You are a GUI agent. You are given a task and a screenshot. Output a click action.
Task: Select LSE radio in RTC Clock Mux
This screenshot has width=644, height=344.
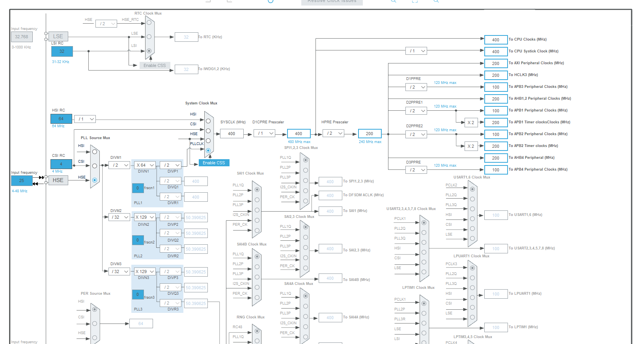click(x=149, y=37)
